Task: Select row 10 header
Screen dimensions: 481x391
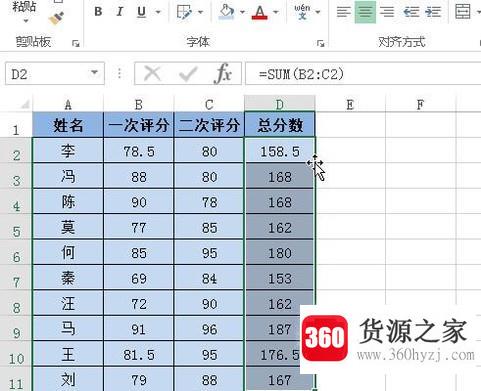Action: 16,354
